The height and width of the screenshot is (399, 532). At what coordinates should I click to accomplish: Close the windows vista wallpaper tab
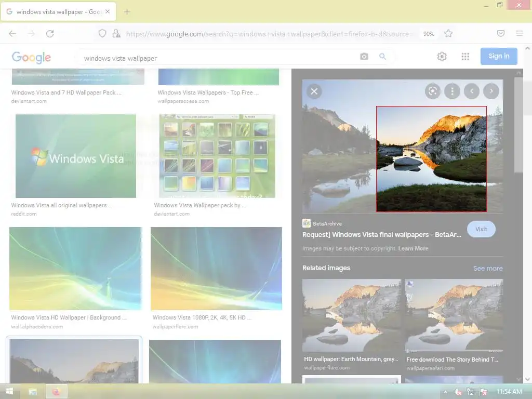tap(108, 11)
